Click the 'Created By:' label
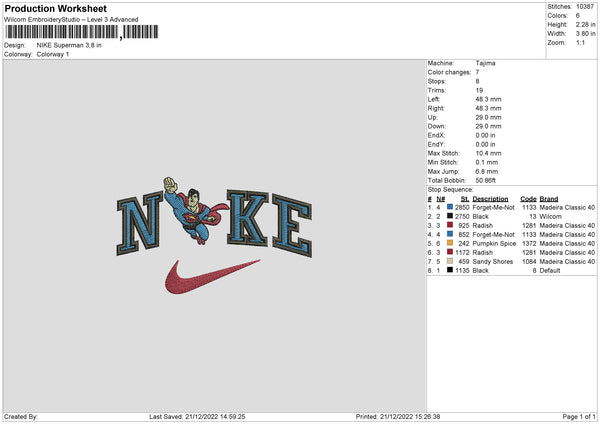 click(21, 416)
